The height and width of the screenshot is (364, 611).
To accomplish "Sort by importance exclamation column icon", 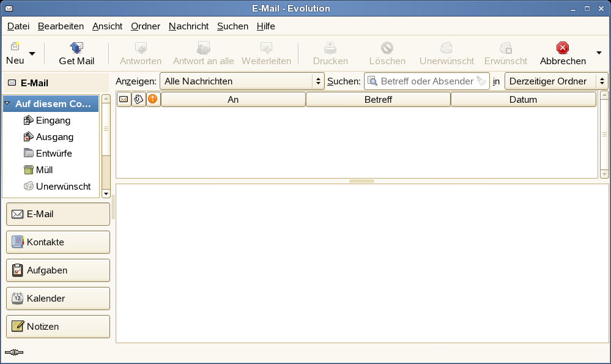I will [x=153, y=99].
